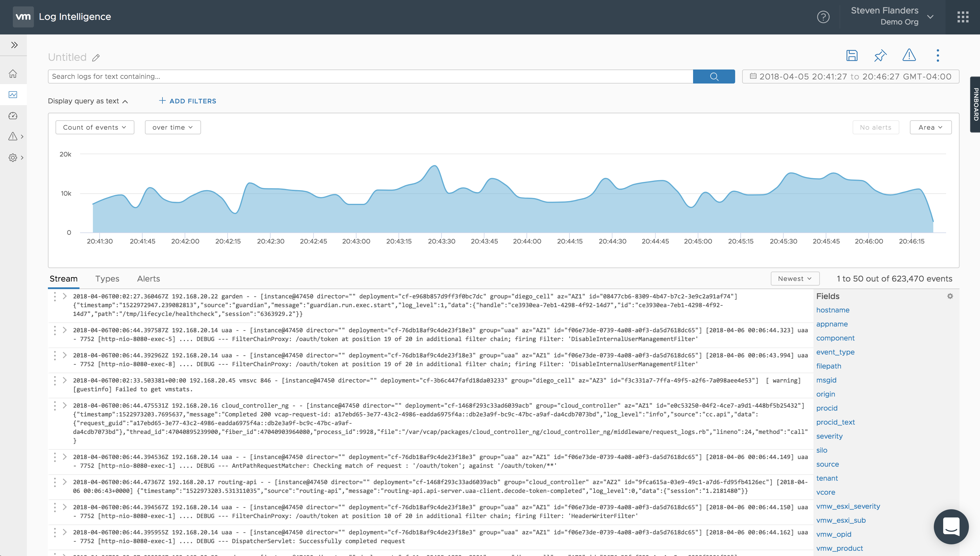Switch to the Types tab
Viewport: 980px width, 556px height.
click(x=107, y=279)
